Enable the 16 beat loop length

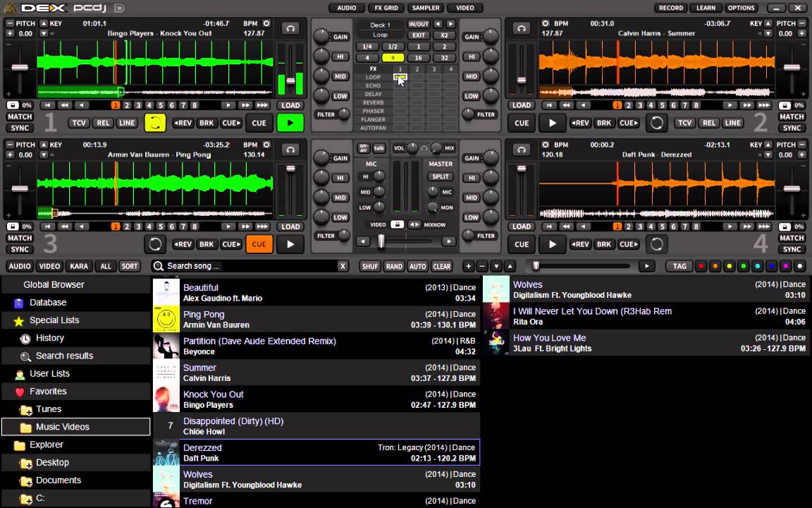[418, 58]
